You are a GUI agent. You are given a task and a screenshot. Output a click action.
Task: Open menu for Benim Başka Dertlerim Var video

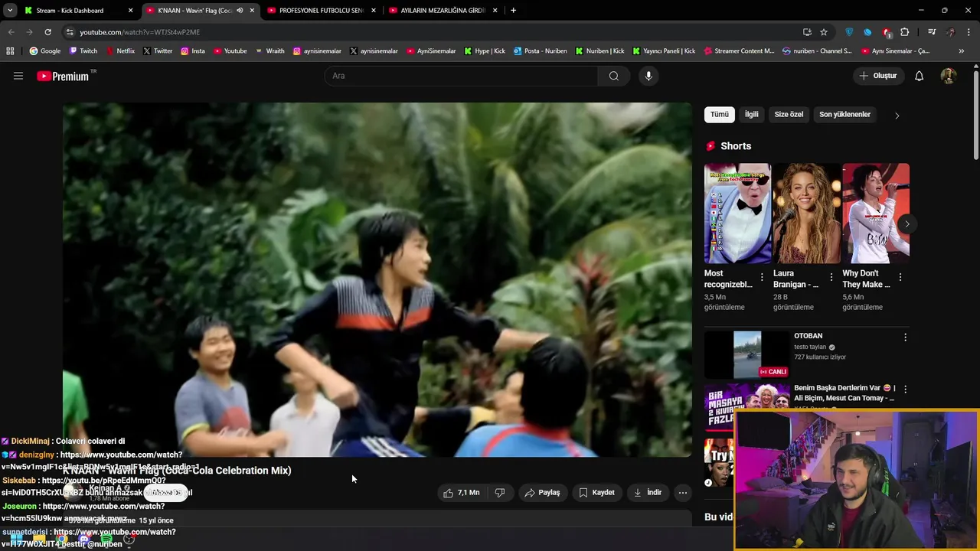(x=905, y=389)
